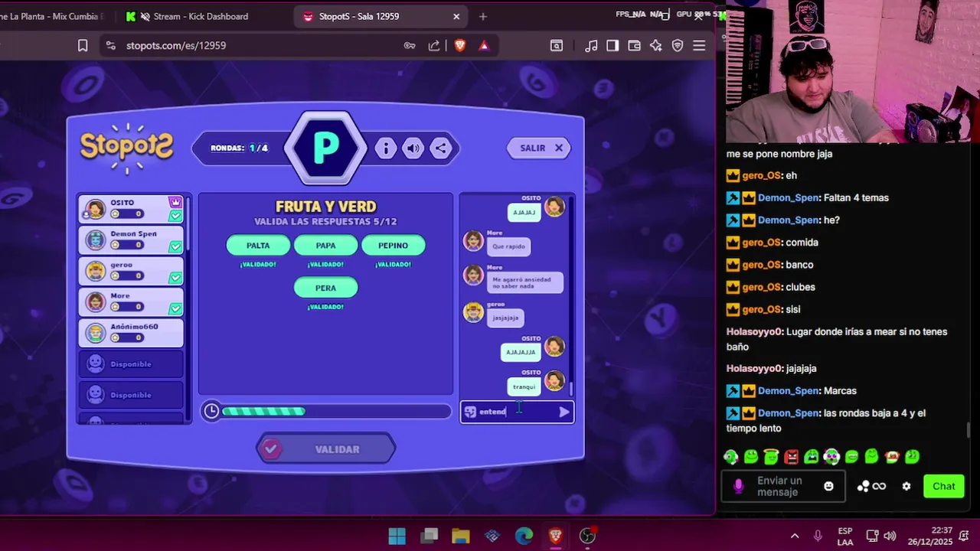
Task: Click the 'tranqui' chat bubble
Action: (524, 386)
